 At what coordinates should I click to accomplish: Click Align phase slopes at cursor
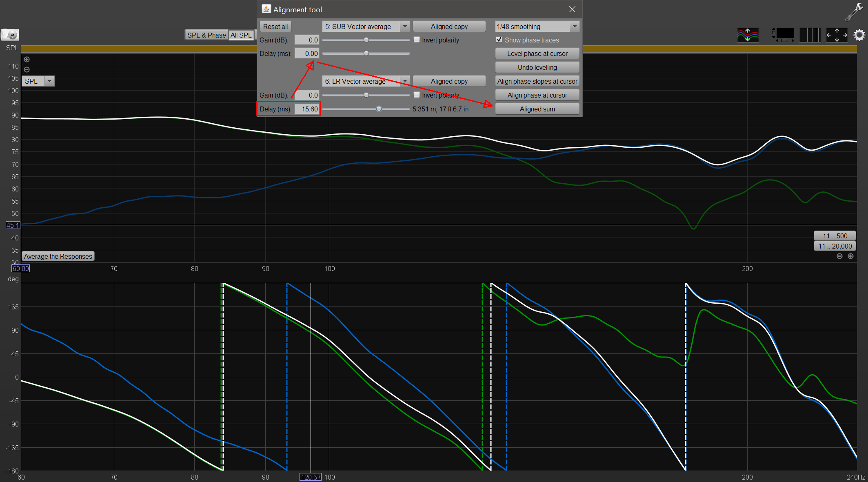pyautogui.click(x=537, y=81)
